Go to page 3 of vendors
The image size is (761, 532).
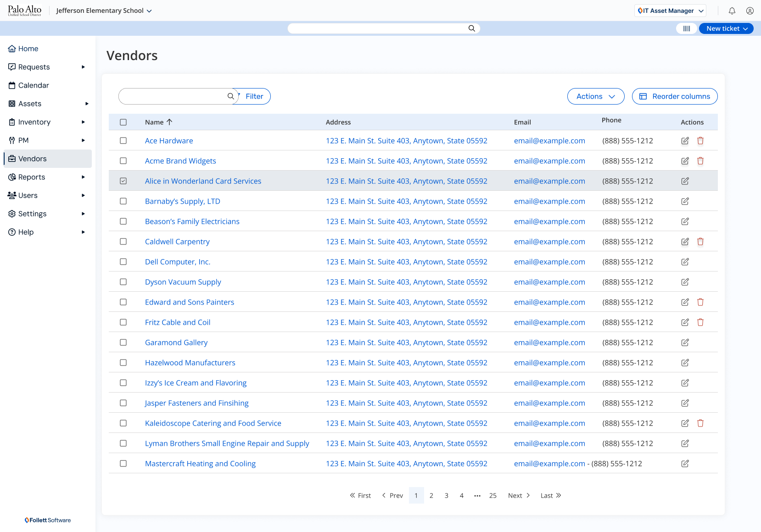(x=446, y=495)
